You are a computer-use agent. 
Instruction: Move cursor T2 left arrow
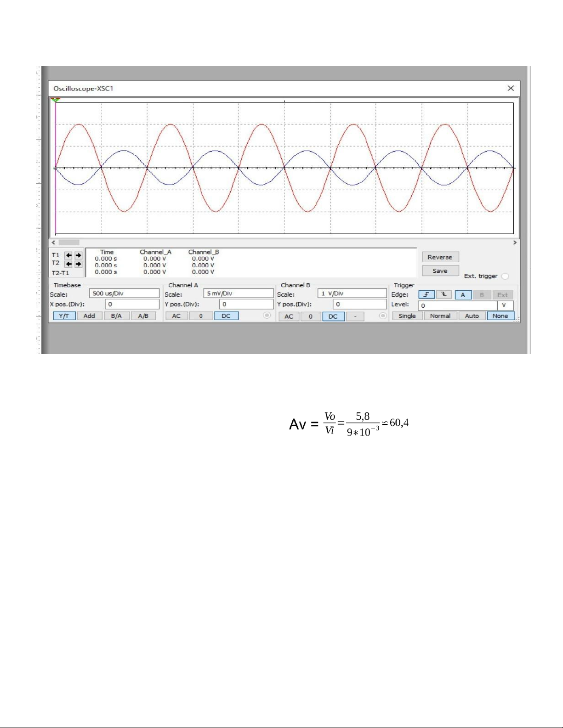click(68, 264)
